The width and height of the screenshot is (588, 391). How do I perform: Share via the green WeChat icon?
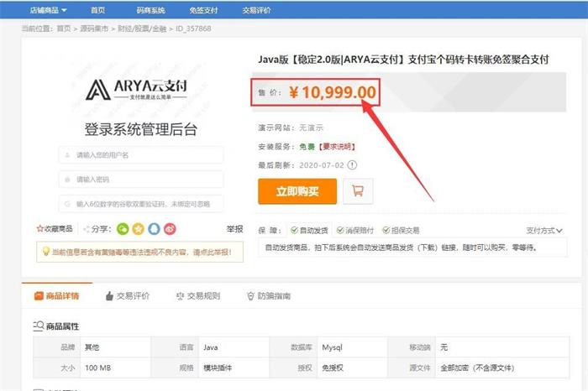pos(123,229)
